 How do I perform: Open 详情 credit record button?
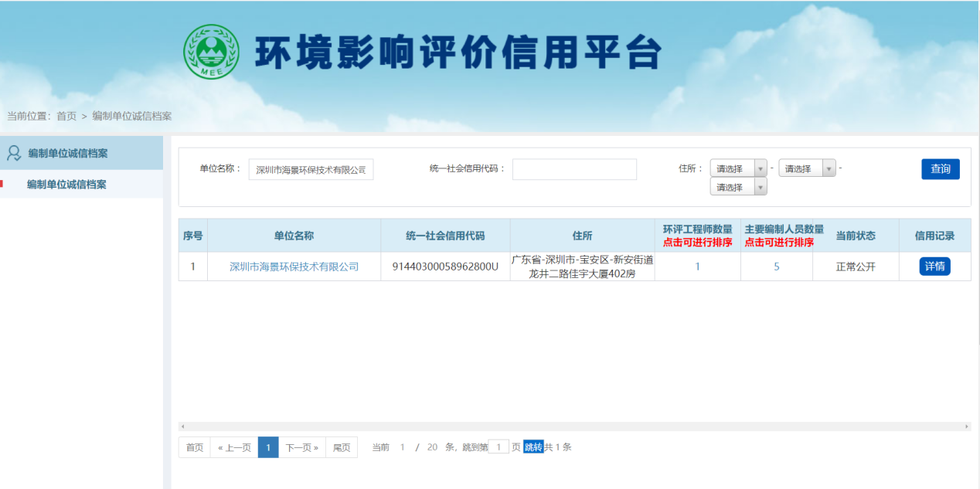[x=934, y=266]
